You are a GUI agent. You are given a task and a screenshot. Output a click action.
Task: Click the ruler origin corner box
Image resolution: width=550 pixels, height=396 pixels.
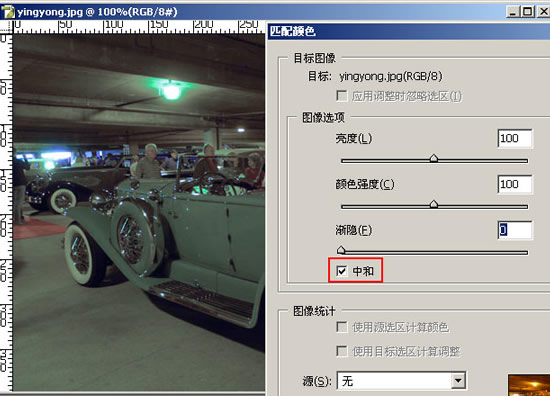[6, 27]
